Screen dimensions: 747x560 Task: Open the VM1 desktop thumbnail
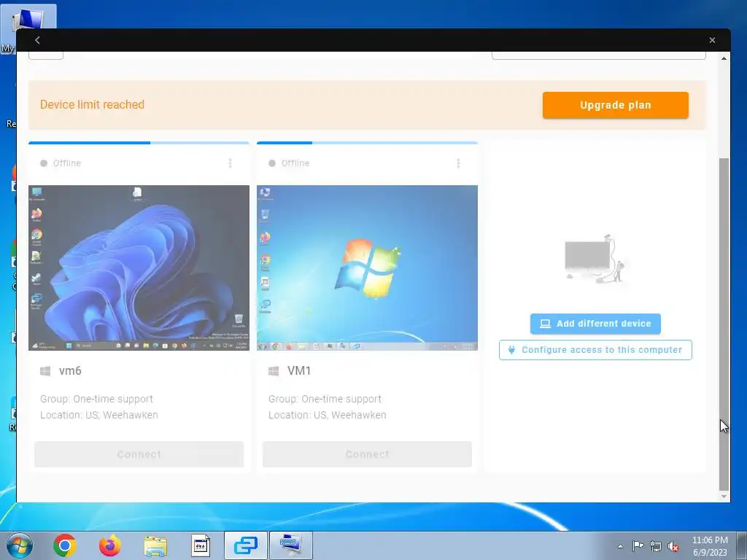pyautogui.click(x=367, y=268)
